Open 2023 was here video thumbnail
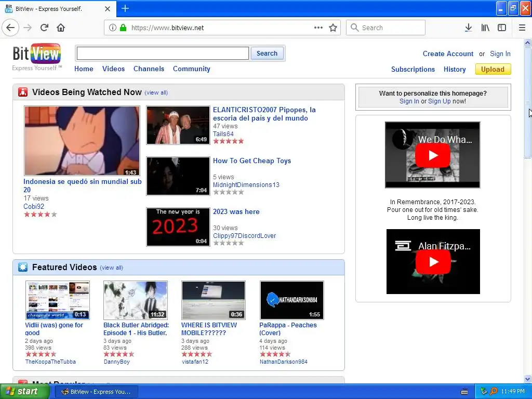The image size is (532, 399). [178, 227]
